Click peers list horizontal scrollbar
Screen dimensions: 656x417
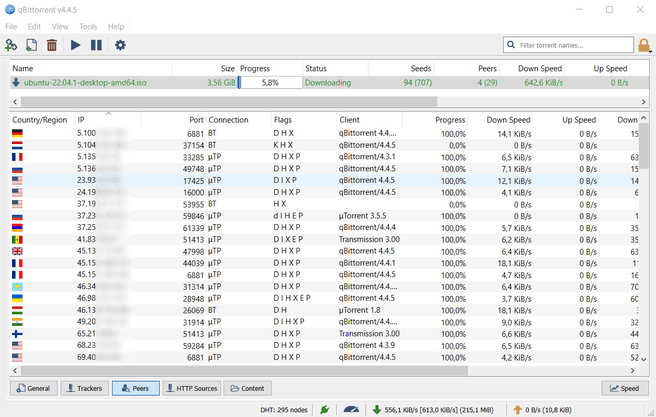coord(244,371)
